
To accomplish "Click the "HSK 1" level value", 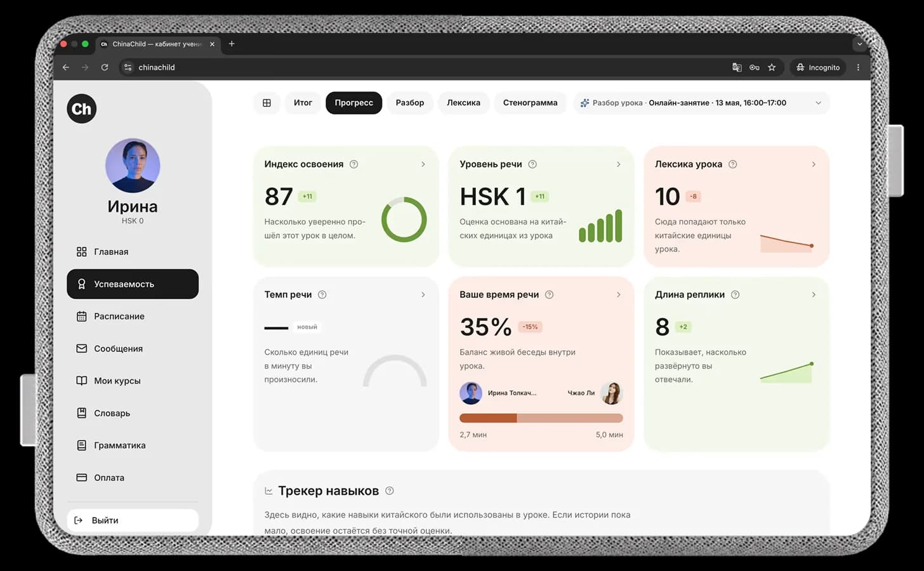I will click(492, 197).
